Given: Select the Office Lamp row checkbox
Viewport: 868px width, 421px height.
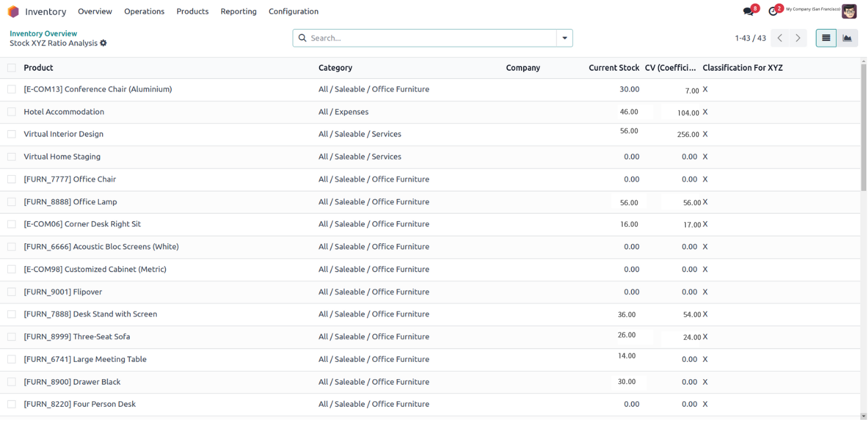Looking at the screenshot, I should tap(12, 202).
